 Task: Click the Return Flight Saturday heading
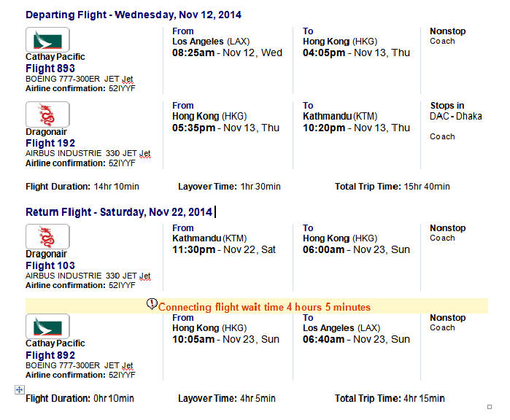[119, 212]
